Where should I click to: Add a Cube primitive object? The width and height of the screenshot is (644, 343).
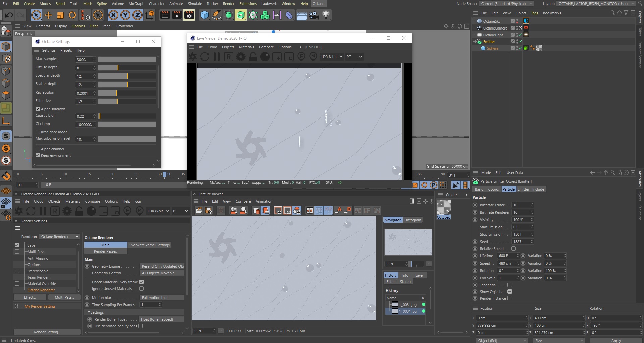click(205, 15)
